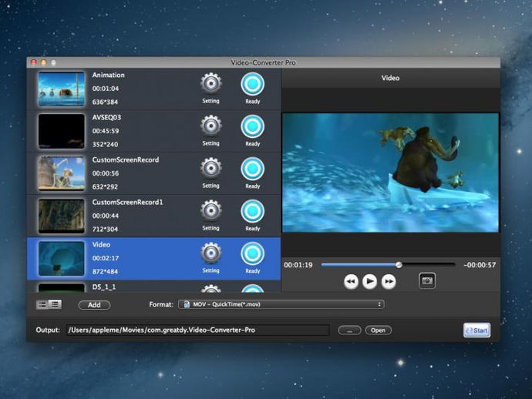Click the Animation file name
Viewport: 532px width, 399px height.
pyautogui.click(x=108, y=75)
